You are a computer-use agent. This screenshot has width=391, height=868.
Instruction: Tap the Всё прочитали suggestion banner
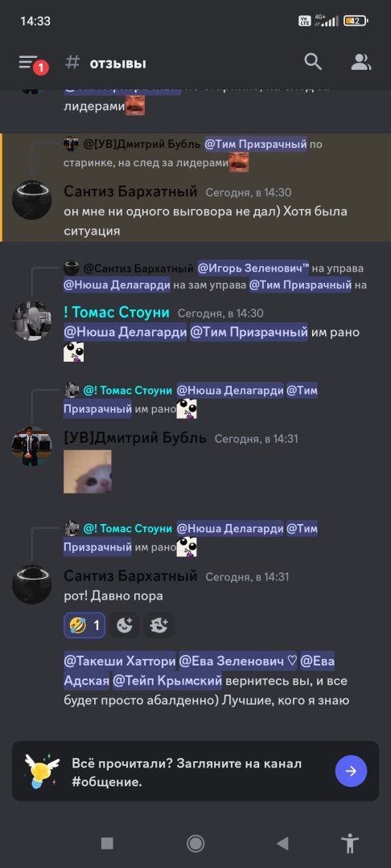tap(195, 771)
